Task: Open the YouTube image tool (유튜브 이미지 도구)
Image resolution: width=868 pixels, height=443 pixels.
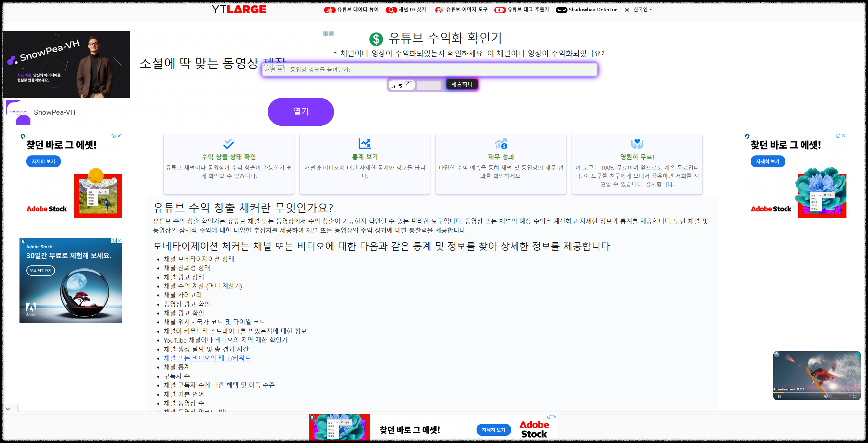Action: (462, 10)
